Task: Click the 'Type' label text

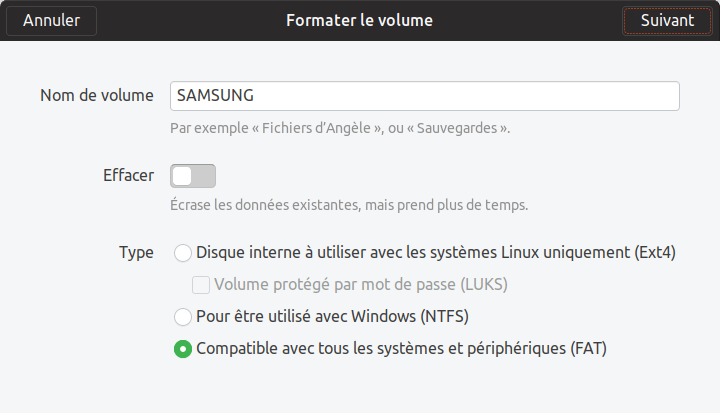Action: pos(136,253)
